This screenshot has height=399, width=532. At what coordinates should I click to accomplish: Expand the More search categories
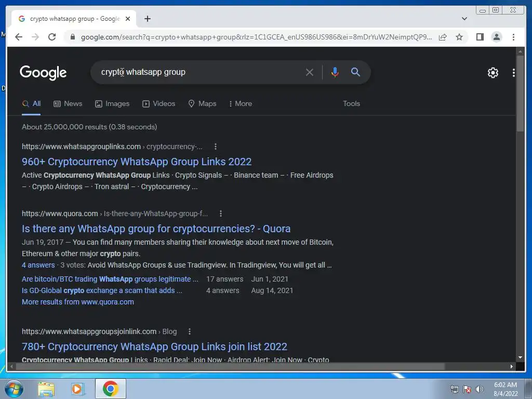(x=241, y=104)
